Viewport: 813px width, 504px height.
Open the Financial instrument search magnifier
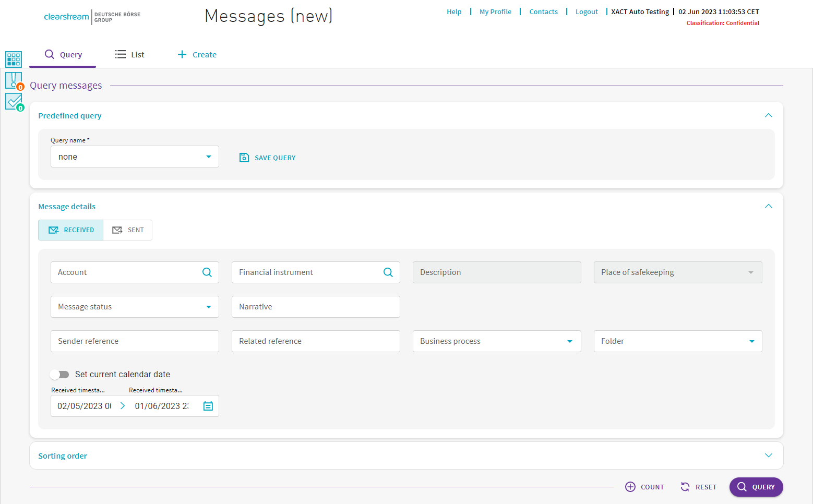point(388,272)
